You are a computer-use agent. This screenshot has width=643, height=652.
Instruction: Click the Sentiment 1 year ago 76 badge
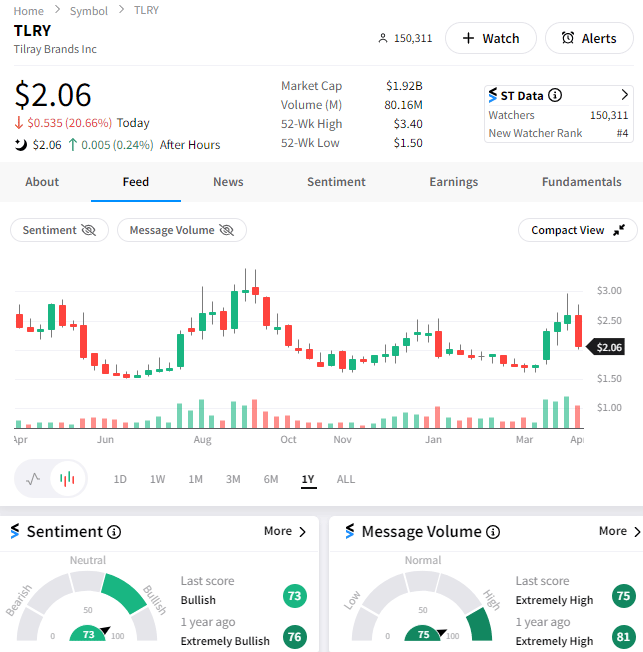click(x=294, y=637)
